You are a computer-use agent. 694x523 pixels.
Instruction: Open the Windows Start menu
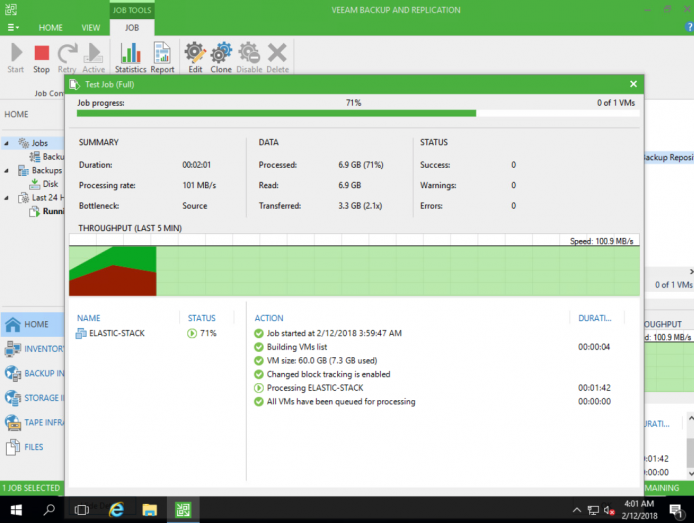16,510
